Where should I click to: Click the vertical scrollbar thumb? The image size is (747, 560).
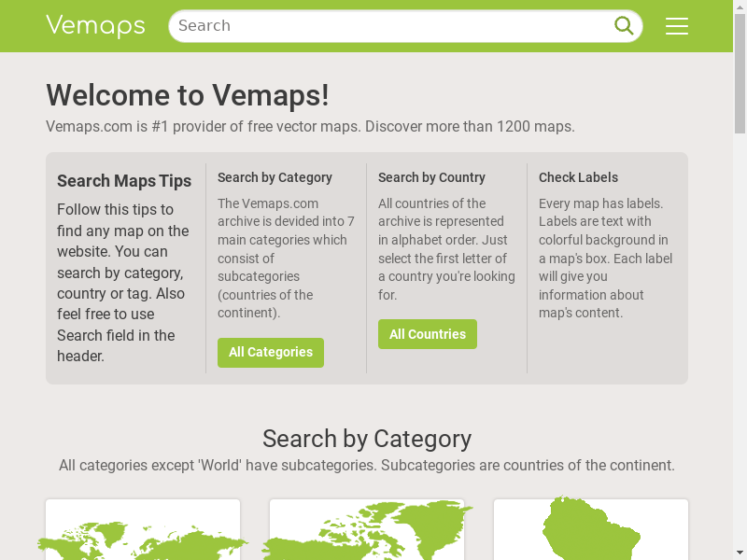tap(740, 74)
